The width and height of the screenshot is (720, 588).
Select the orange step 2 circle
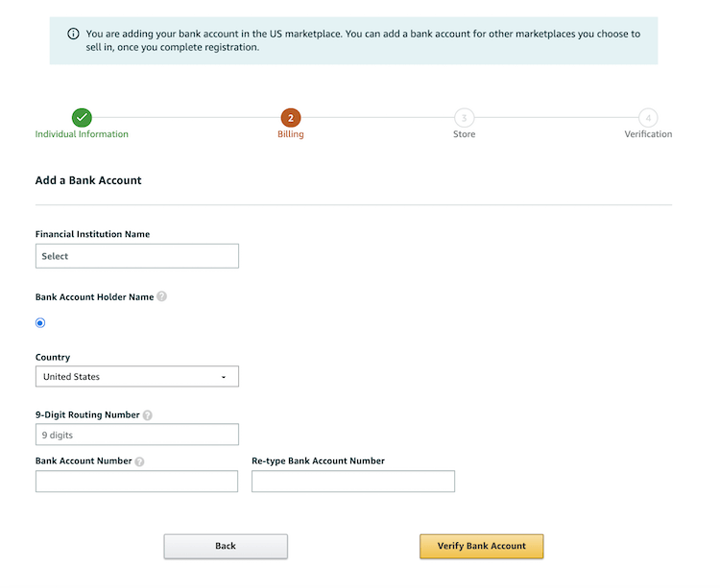tap(291, 117)
